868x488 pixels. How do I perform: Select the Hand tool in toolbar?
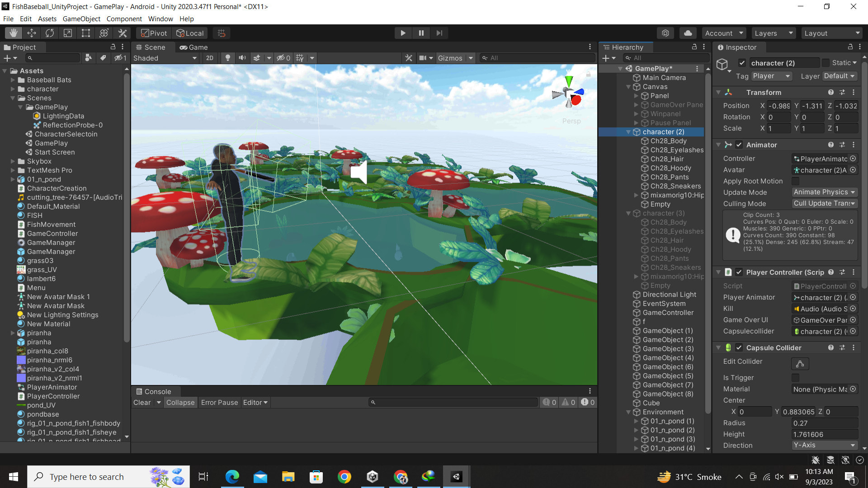[x=14, y=33]
